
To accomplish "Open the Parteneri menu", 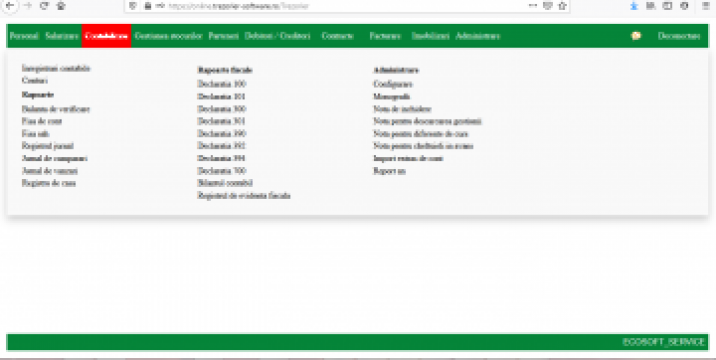I will coord(223,36).
